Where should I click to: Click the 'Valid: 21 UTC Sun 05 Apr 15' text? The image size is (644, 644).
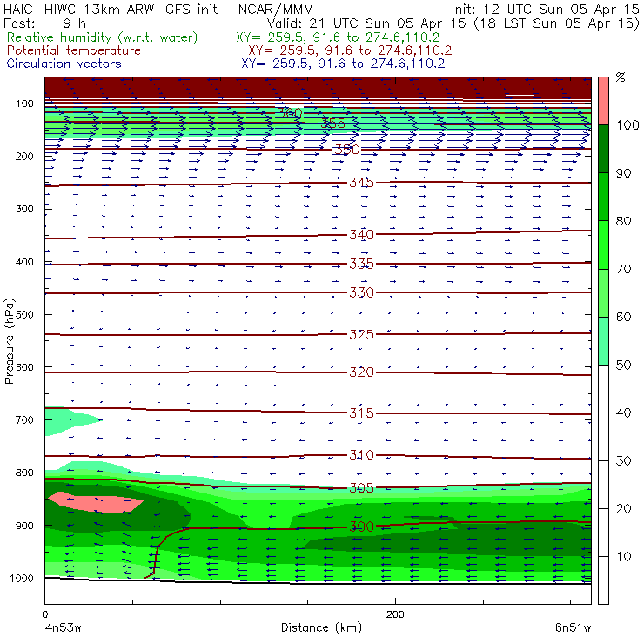[366, 23]
